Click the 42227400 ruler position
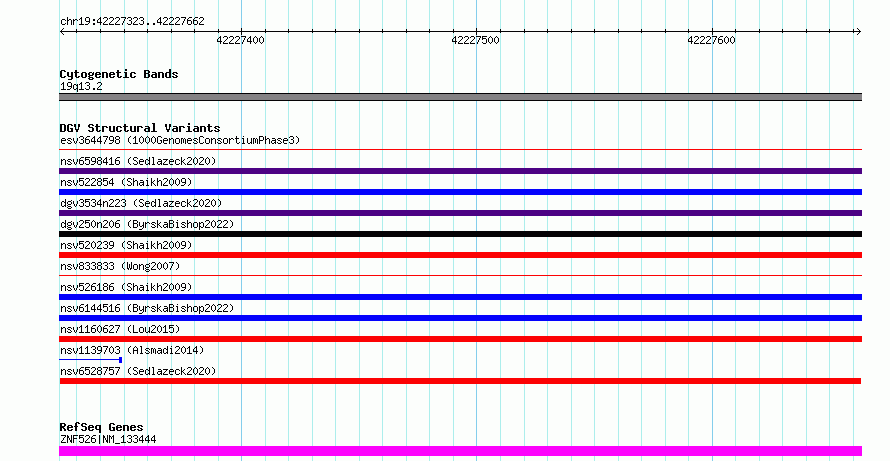This screenshot has height=461, width=890. [241, 40]
